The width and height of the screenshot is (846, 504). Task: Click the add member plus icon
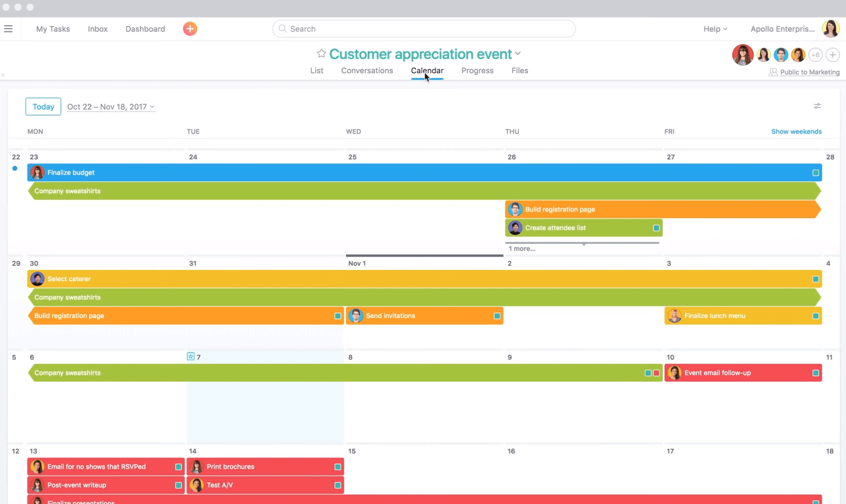pyautogui.click(x=833, y=55)
